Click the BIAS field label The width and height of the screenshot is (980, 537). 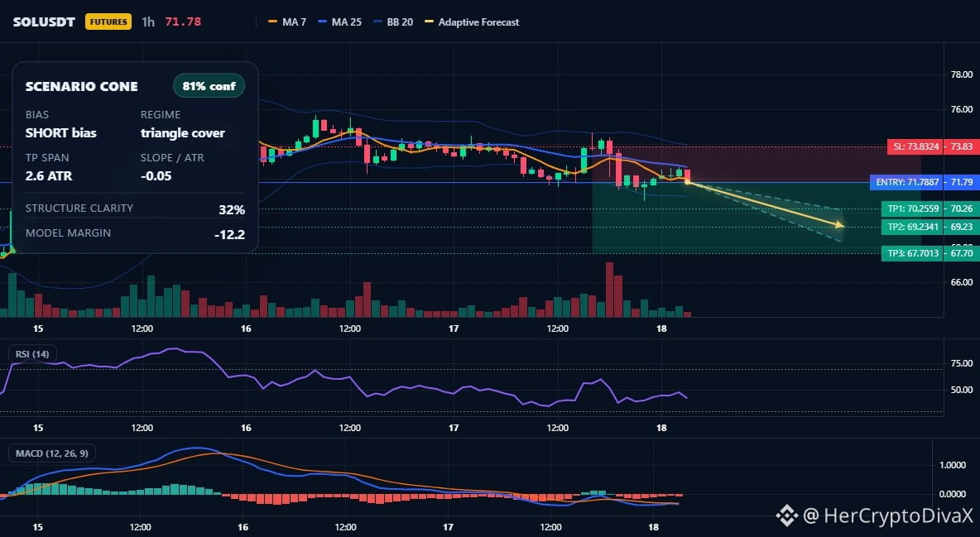click(x=37, y=114)
